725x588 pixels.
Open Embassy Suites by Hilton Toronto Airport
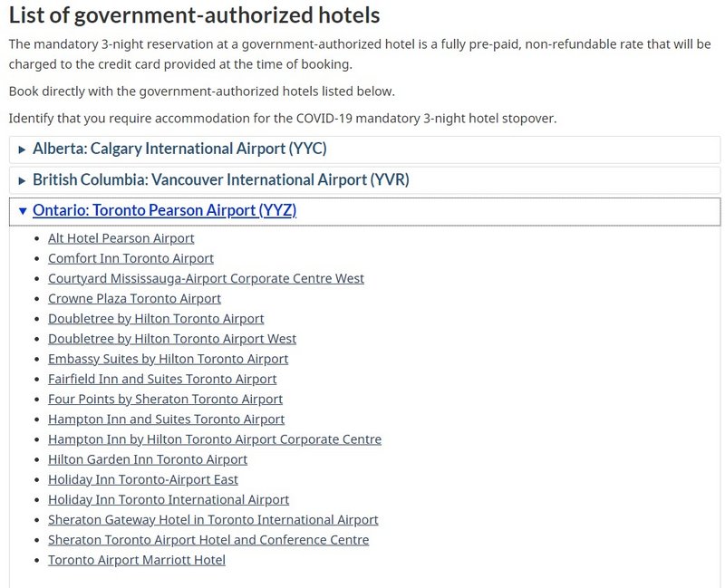tap(168, 359)
